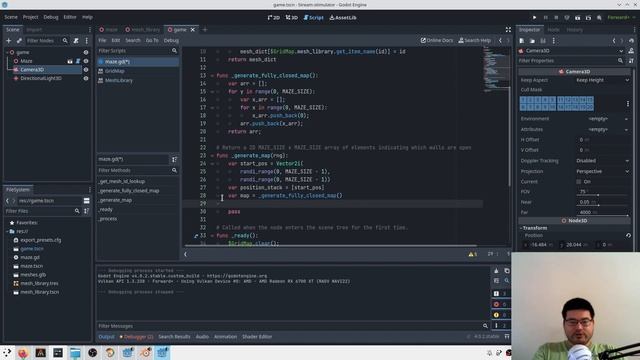The image size is (640, 360).
Task: Create new resource in Inspector
Action: pyautogui.click(x=522, y=41)
